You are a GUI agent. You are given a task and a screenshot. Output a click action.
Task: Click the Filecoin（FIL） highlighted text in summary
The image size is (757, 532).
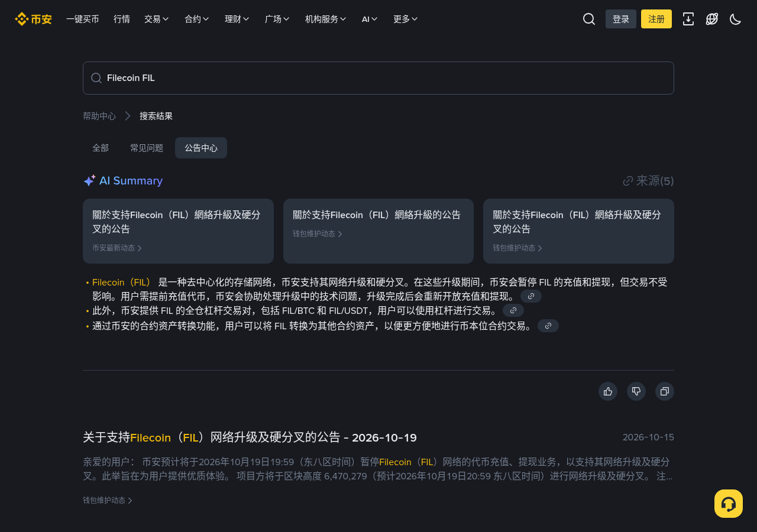[x=122, y=282]
